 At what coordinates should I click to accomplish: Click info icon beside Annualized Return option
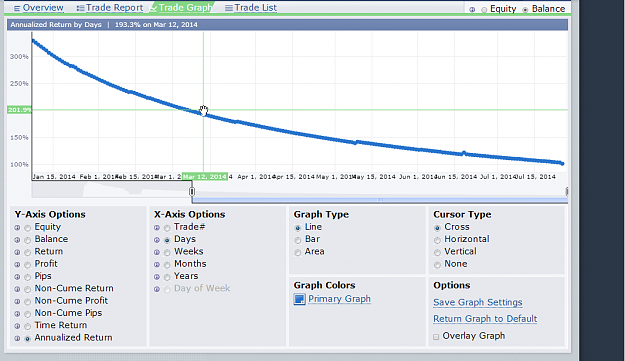click(x=17, y=339)
